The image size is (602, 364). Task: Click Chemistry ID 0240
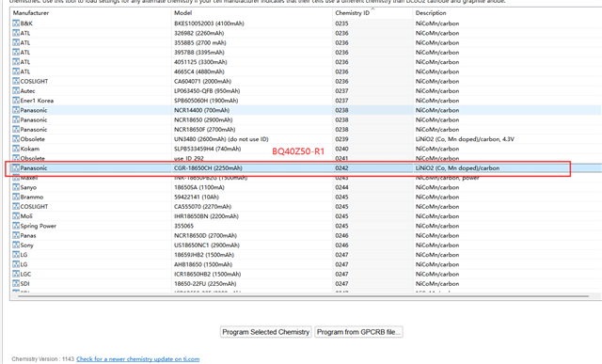pyautogui.click(x=341, y=149)
